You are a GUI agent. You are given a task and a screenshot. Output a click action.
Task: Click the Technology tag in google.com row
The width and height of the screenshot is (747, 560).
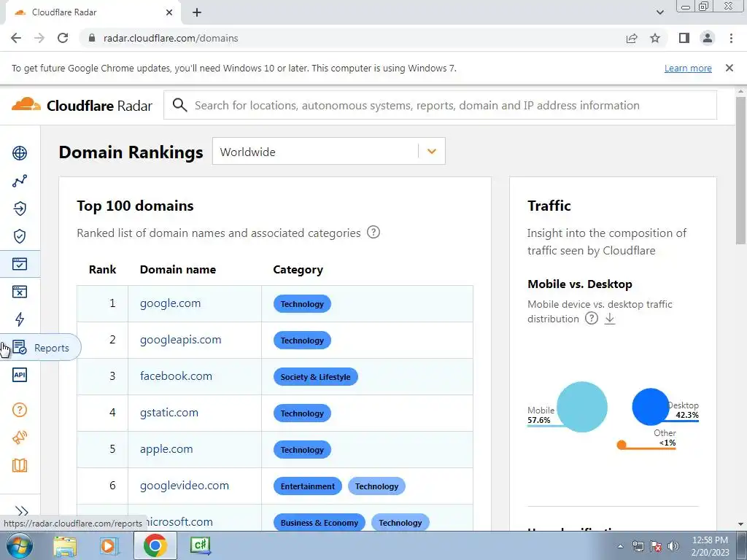302,304
